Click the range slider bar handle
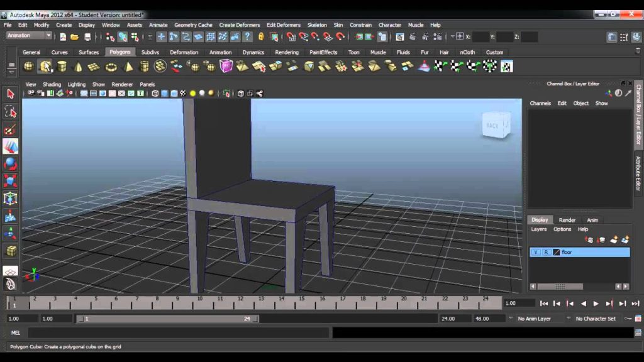This screenshot has height=362, width=644. point(167,319)
